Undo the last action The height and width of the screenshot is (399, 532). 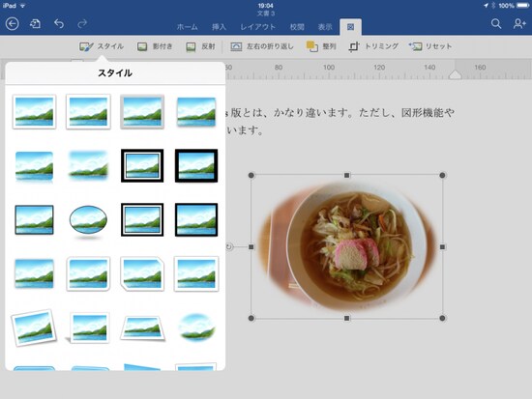click(x=59, y=24)
